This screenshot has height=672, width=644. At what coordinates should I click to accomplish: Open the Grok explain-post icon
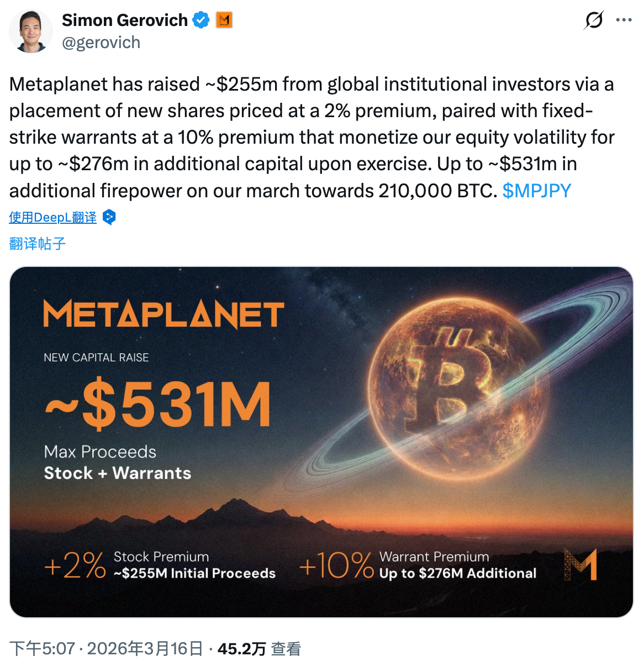pos(594,20)
